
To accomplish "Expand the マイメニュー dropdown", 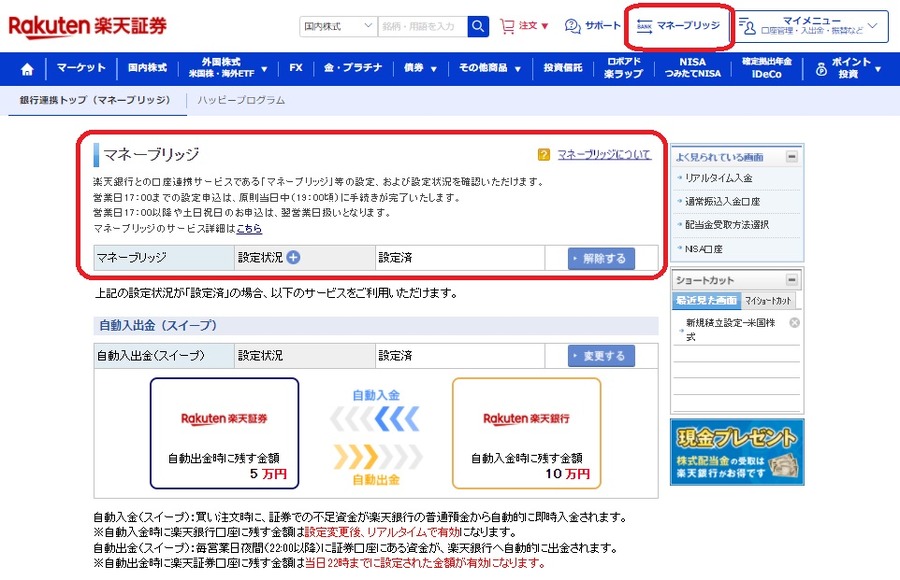I will click(811, 26).
